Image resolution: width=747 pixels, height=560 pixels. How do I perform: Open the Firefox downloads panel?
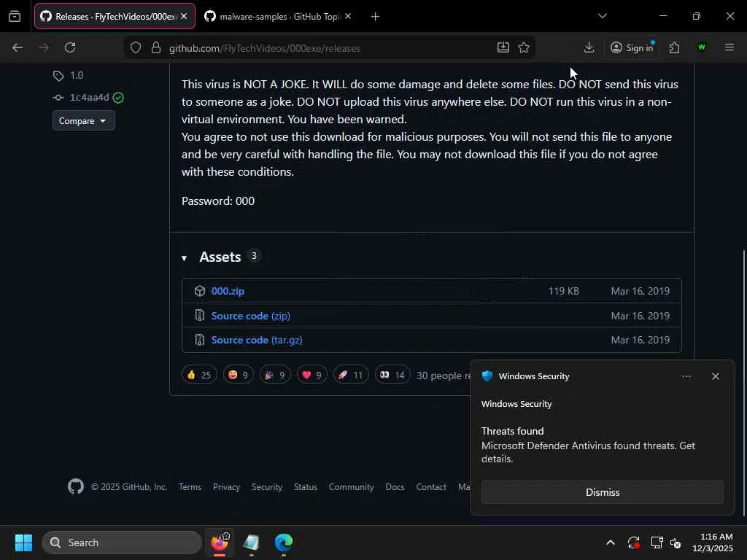click(589, 47)
